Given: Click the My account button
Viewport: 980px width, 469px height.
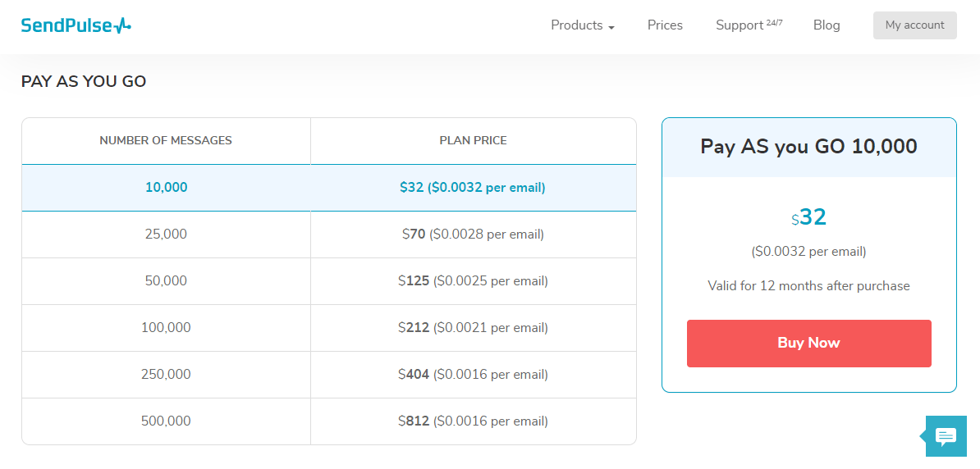Looking at the screenshot, I should click(914, 25).
